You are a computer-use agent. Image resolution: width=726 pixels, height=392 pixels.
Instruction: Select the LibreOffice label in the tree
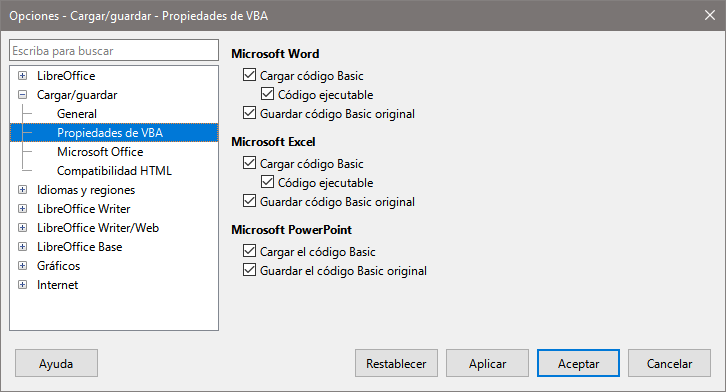pos(66,76)
